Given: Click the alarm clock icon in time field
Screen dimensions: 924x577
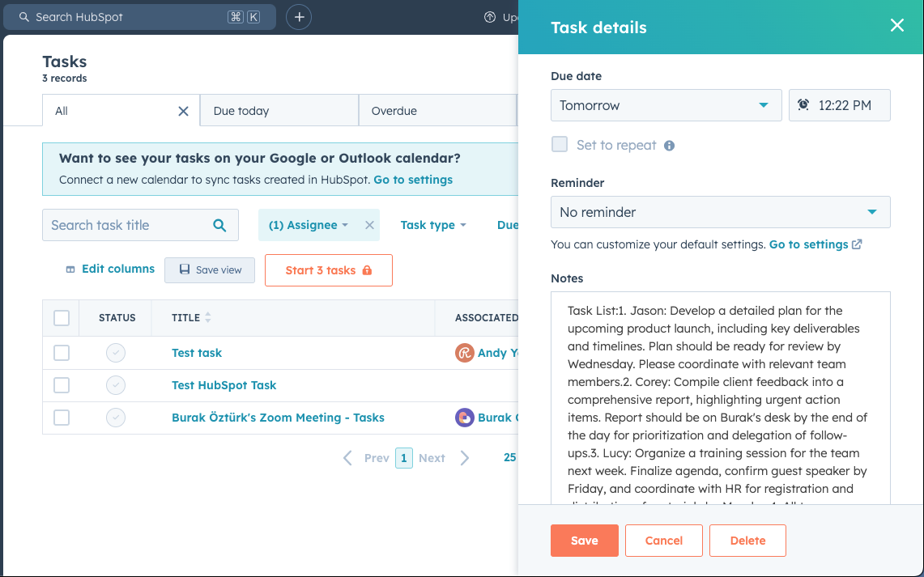Looking at the screenshot, I should coord(803,105).
